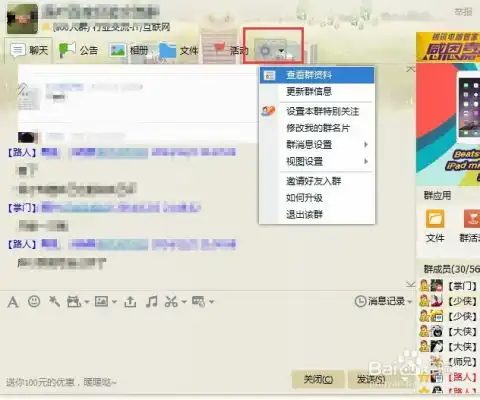480x400 pixels.
Task: Click the upload file icon
Action: coord(130,302)
